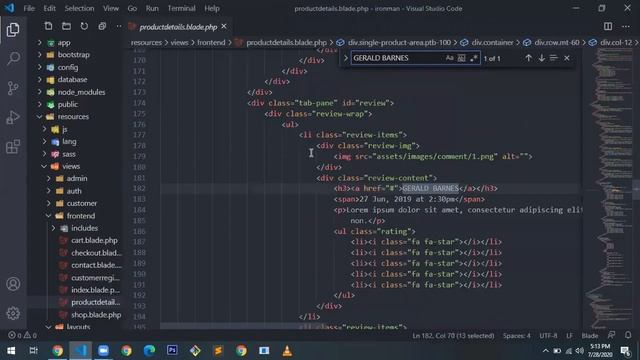Screen dimensions: 640x360
Task: Open contact.blade file in explorer
Action: click(x=96, y=265)
